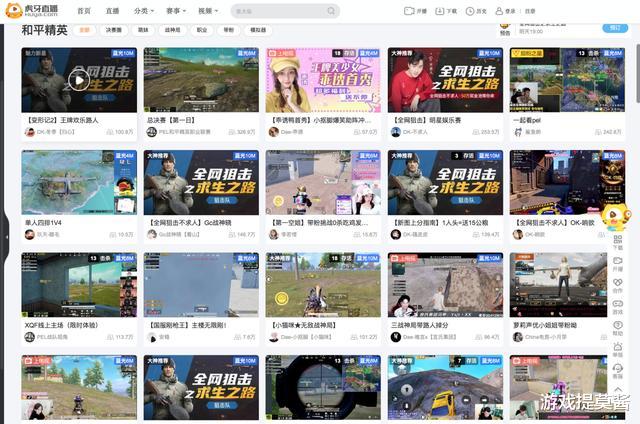Screen dimensions: 640x424
Task: Click the page vertical scrollbar
Action: [637, 73]
